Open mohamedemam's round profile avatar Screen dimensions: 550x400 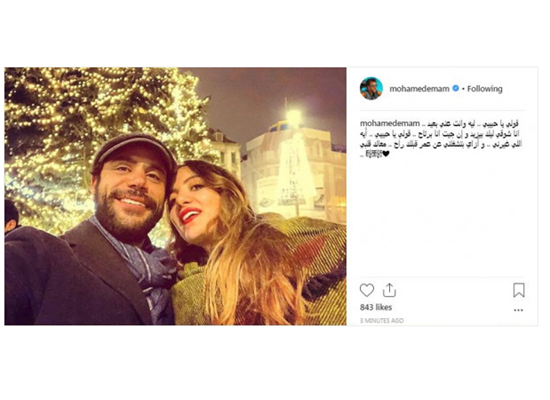coord(371,88)
